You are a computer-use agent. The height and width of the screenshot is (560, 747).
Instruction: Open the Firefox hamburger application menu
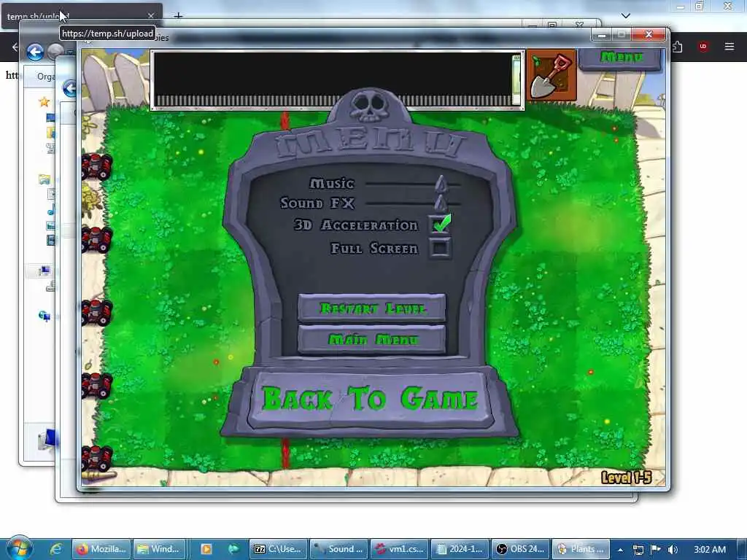point(729,46)
